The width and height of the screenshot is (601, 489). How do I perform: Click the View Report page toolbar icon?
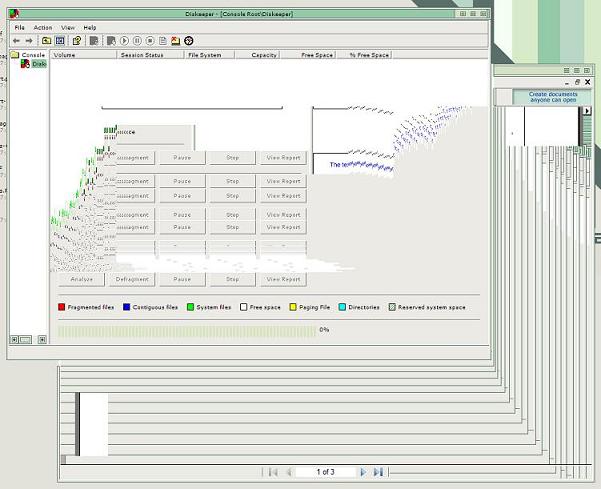coord(163,41)
